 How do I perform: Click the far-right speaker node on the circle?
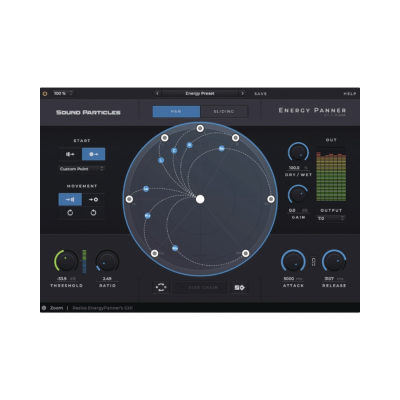pyautogui.click(x=271, y=199)
